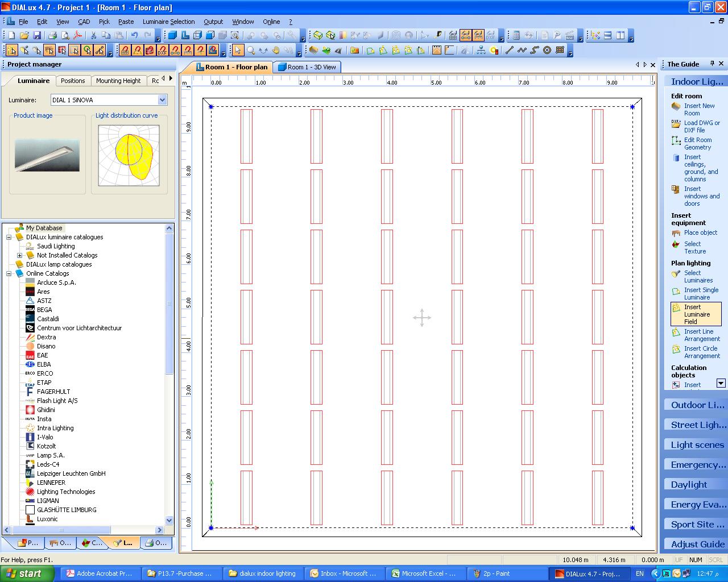Collapse the Online Catalogs tree branch

coord(9,273)
